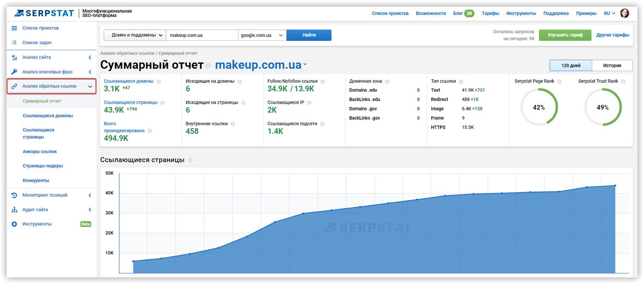Open Список проектов in the top navigation
This screenshot has height=284, width=644.
coord(390,13)
